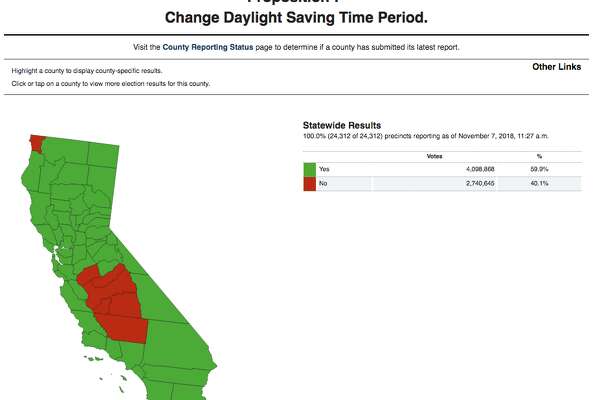The height and width of the screenshot is (400, 600).
Task: Click the Yes vote count 4,098,868
Action: (480, 169)
